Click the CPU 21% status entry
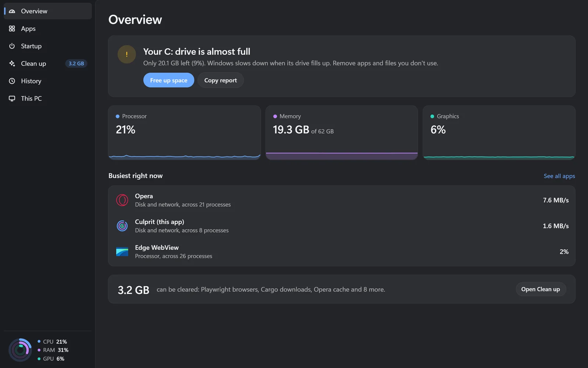Image resolution: width=588 pixels, height=368 pixels. coord(52,342)
